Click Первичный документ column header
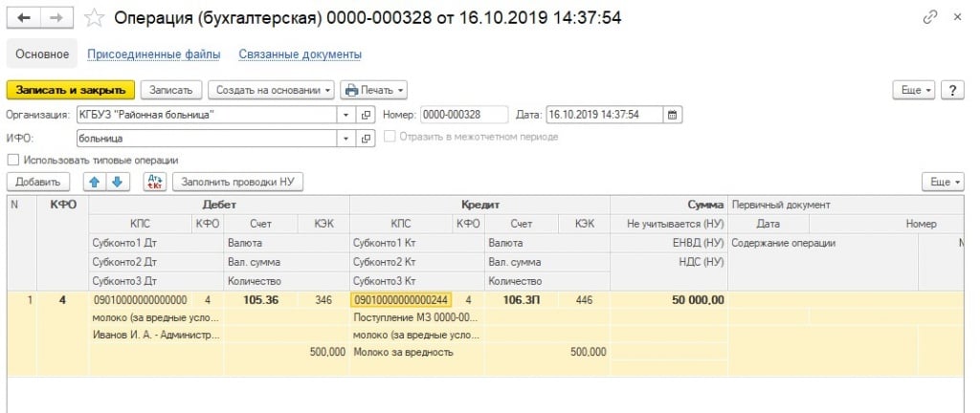The image size is (980, 413). click(846, 205)
